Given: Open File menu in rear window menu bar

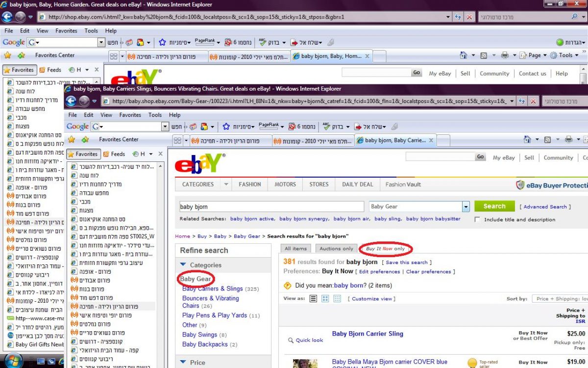Looking at the screenshot, I should pos(9,30).
